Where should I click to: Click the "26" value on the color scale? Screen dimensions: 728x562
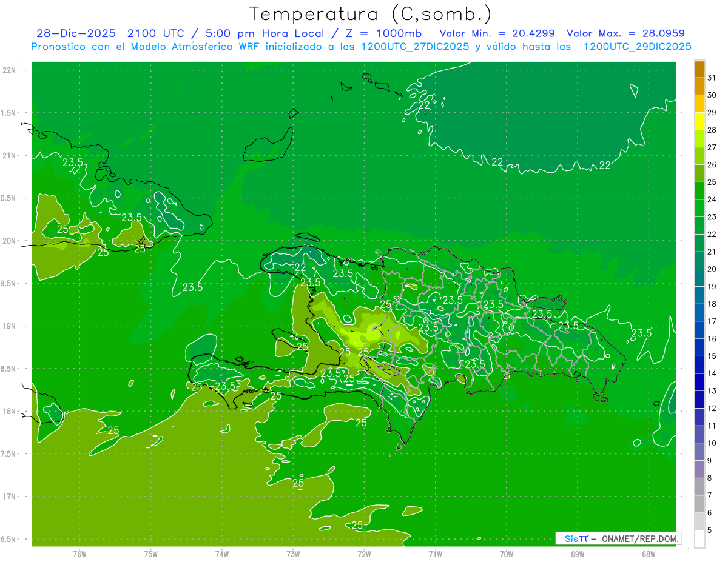click(712, 164)
